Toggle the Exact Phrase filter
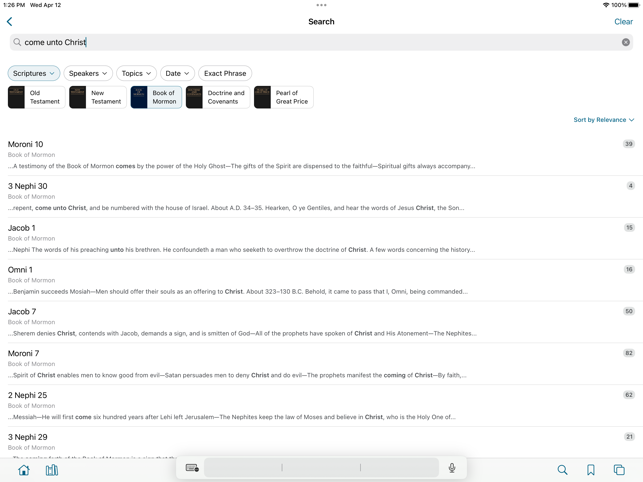This screenshot has height=482, width=643. pyautogui.click(x=225, y=73)
